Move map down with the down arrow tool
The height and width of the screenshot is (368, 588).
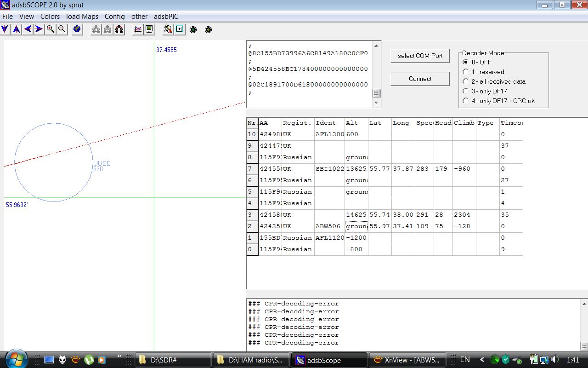click(5, 29)
